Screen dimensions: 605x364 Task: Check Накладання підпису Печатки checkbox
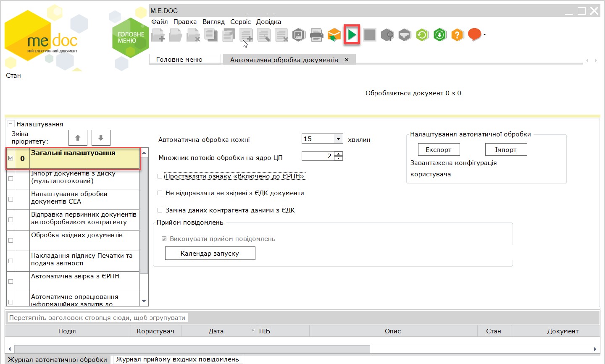[11, 261]
